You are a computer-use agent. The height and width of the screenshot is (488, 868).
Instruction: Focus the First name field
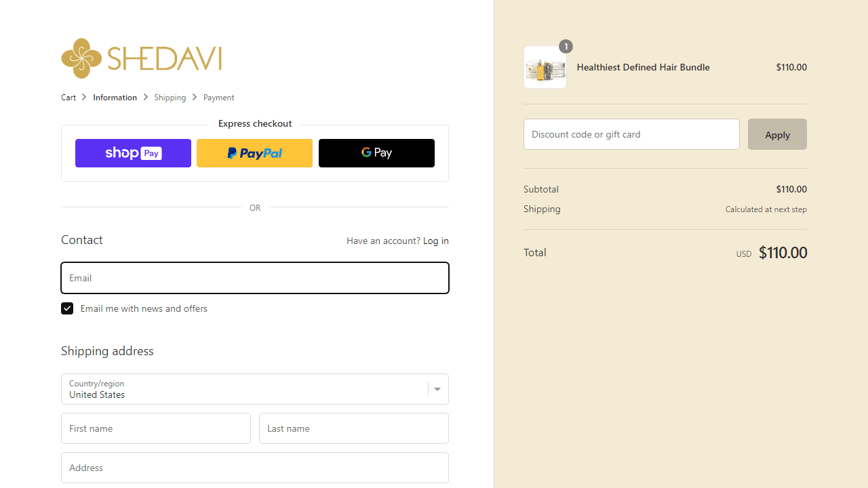[x=156, y=428]
